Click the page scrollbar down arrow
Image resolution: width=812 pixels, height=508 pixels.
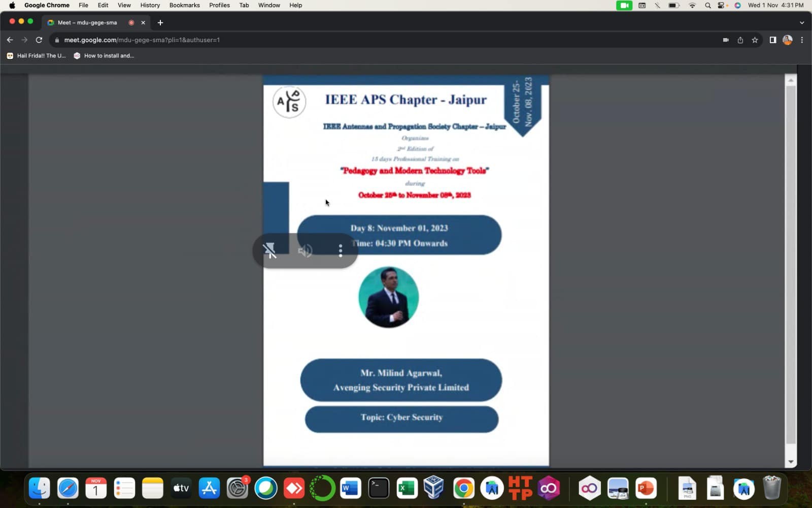tap(791, 462)
